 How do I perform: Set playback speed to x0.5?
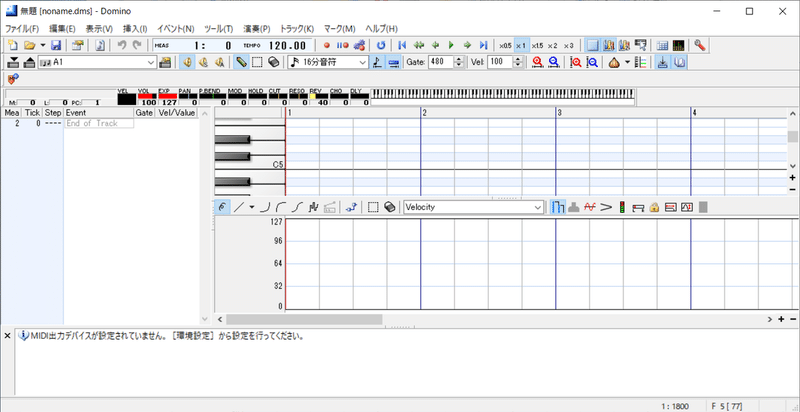tap(505, 45)
